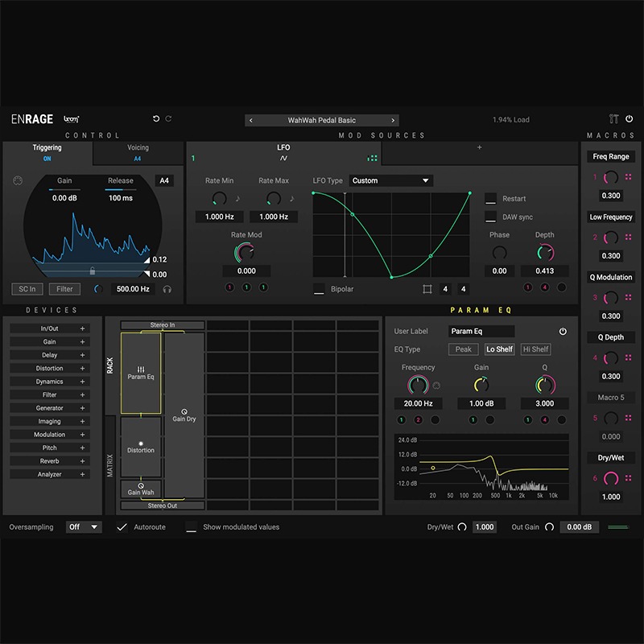The width and height of the screenshot is (644, 644).
Task: Go to next preset arrow
Action: coord(393,120)
